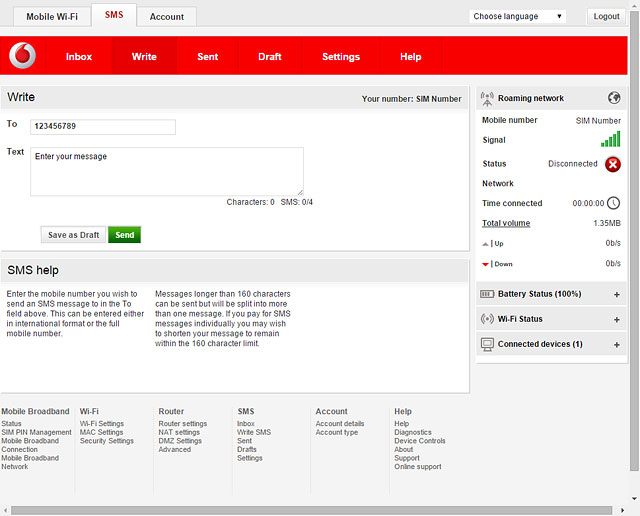Go to the Sent messages tab
This screenshot has width=640, height=516.
(x=208, y=57)
